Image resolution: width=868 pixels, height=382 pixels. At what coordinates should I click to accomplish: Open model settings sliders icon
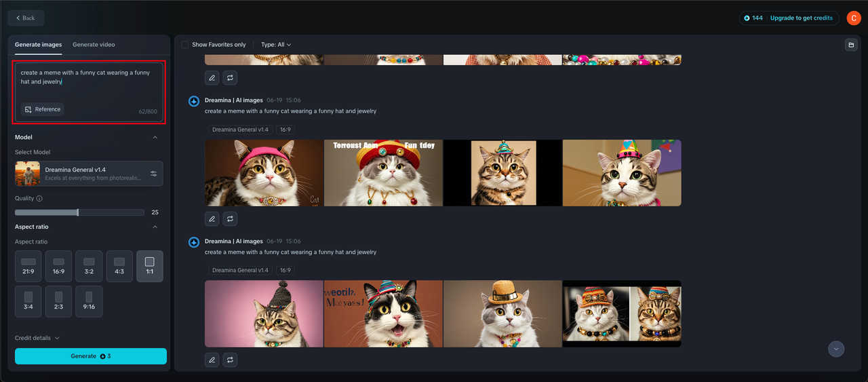pos(154,174)
